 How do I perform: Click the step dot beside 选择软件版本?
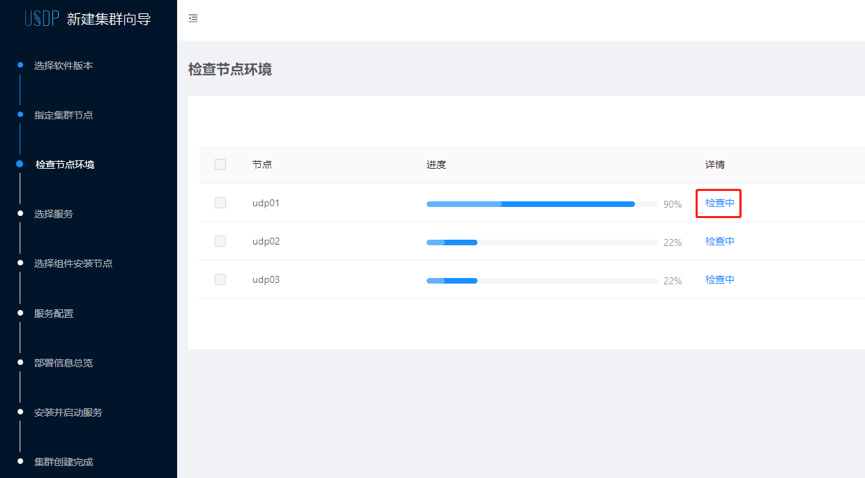click(20, 65)
